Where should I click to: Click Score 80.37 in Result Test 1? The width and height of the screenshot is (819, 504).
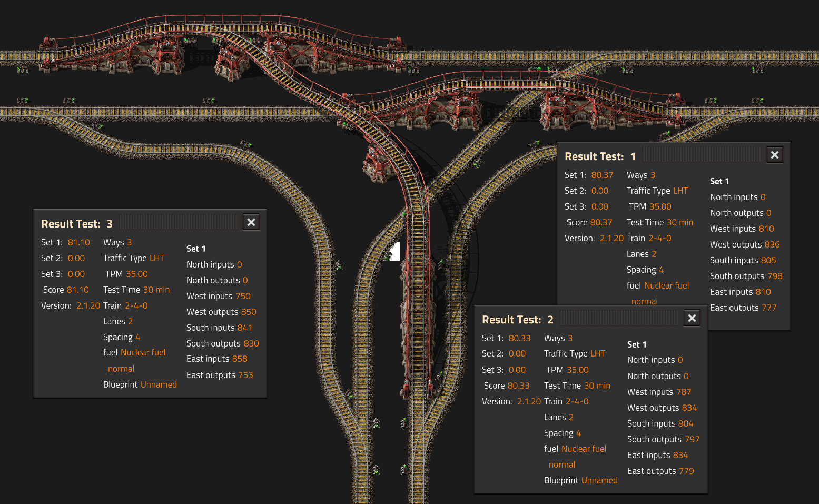589,222
